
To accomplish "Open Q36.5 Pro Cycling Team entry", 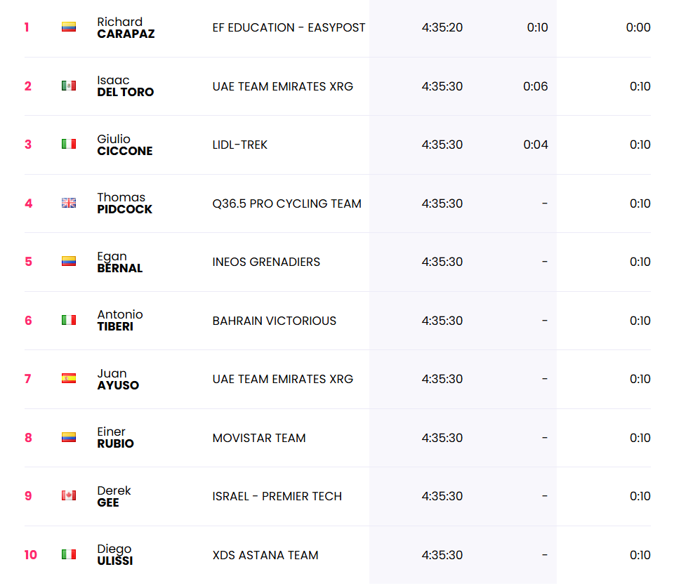I will (x=286, y=204).
